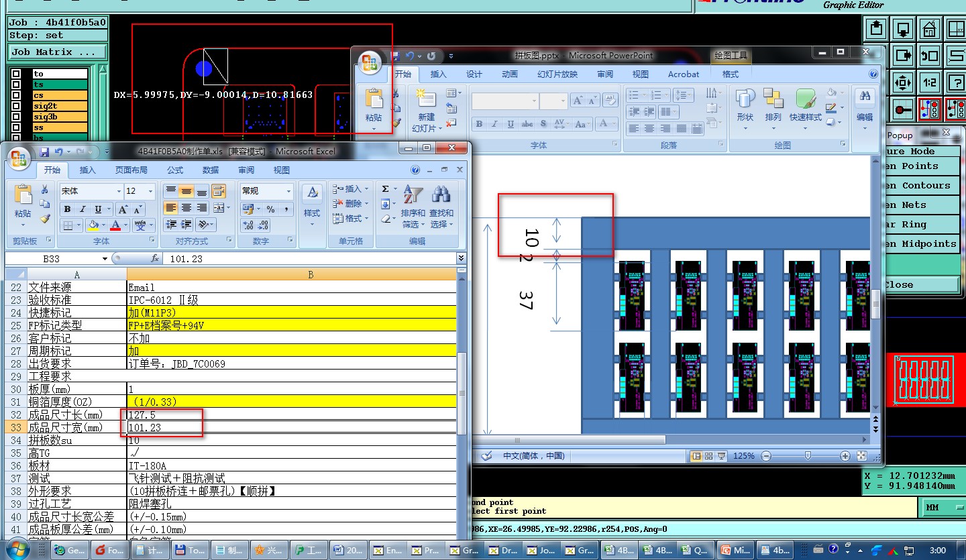Viewport: 966px width, 560px height.
Task: Switch to Normal view in PowerPoint status bar
Action: tap(697, 456)
